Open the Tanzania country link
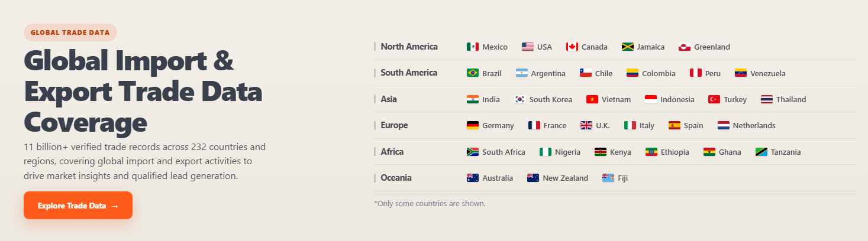This screenshot has width=868, height=241. coord(778,152)
